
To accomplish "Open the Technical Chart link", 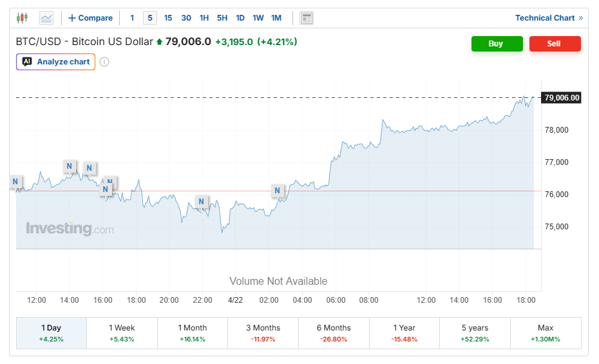I will pyautogui.click(x=548, y=18).
